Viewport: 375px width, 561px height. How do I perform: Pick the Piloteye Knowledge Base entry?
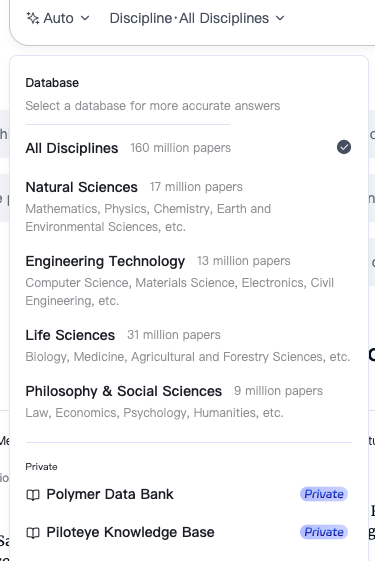pos(189,532)
